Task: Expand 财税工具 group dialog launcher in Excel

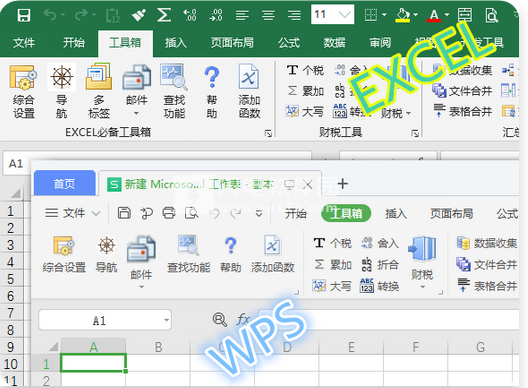Action: (x=415, y=134)
